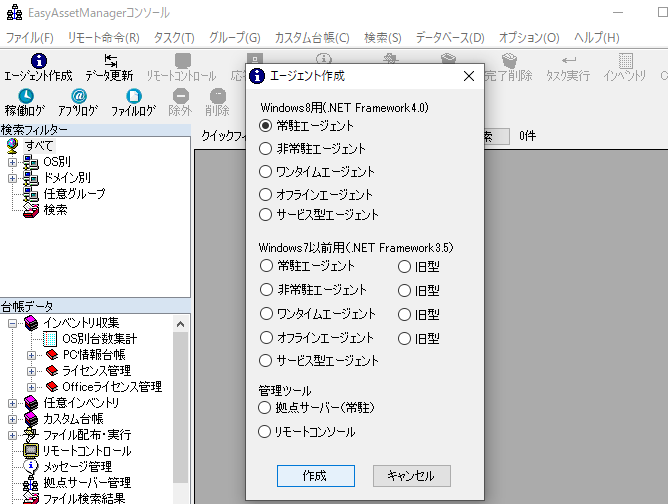Open the ヘルプ(H) menu
668x504 pixels.
pos(596,38)
